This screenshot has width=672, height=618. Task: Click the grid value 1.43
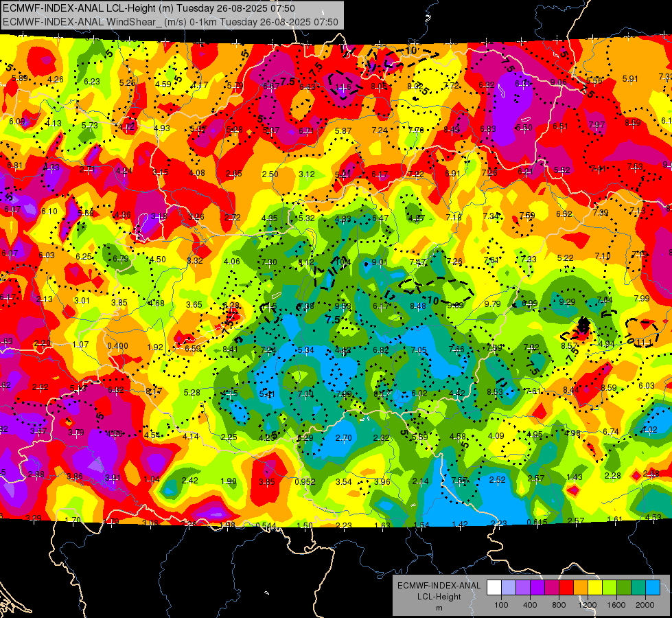(x=575, y=477)
